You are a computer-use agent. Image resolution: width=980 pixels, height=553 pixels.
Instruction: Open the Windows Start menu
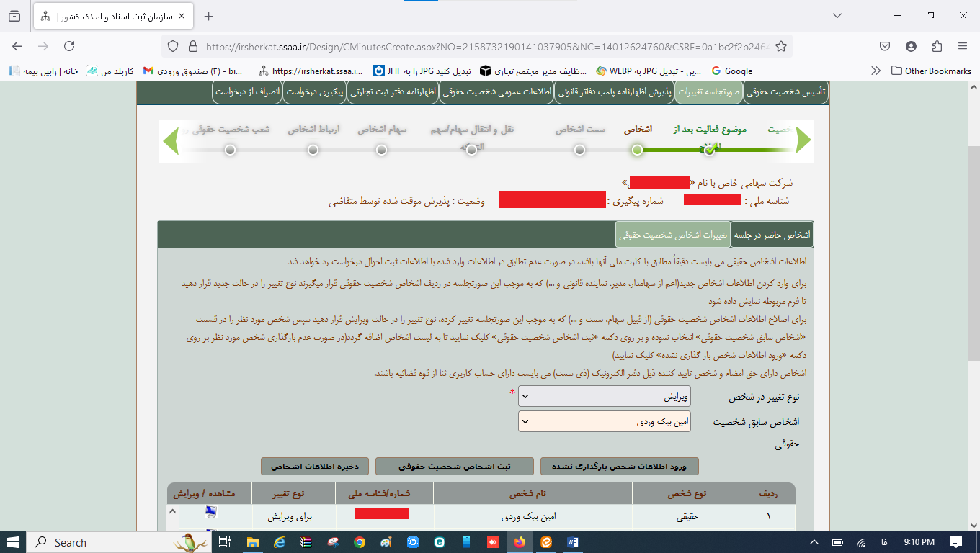13,542
